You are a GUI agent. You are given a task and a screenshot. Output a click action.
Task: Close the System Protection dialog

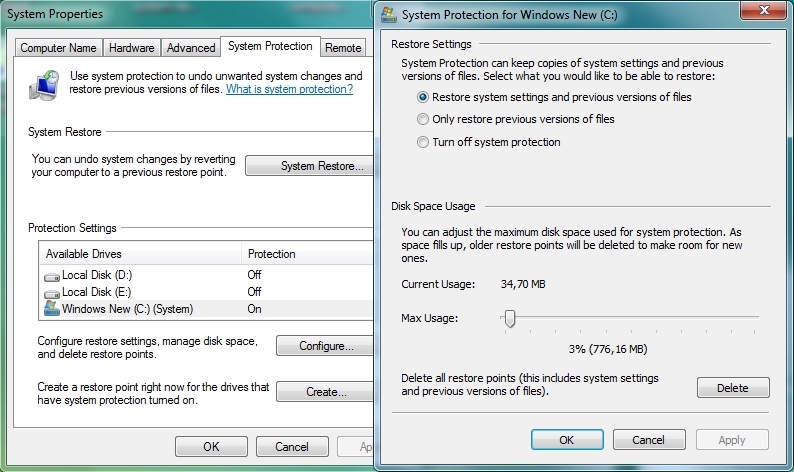764,10
